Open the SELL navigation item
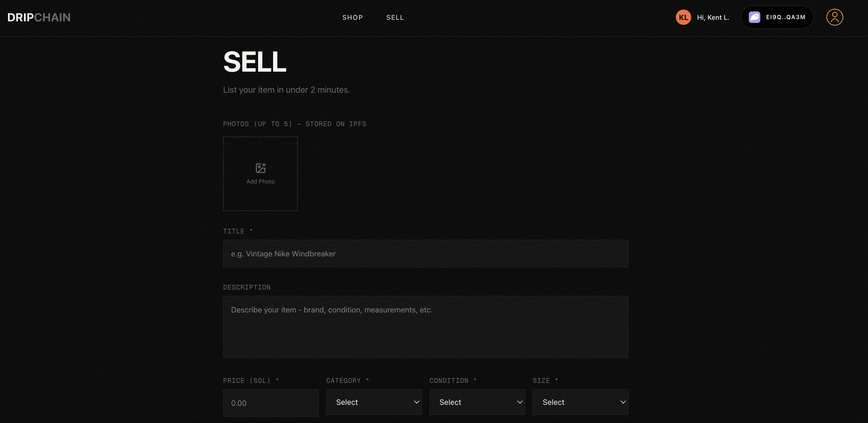Viewport: 868px width, 423px height. click(x=395, y=18)
